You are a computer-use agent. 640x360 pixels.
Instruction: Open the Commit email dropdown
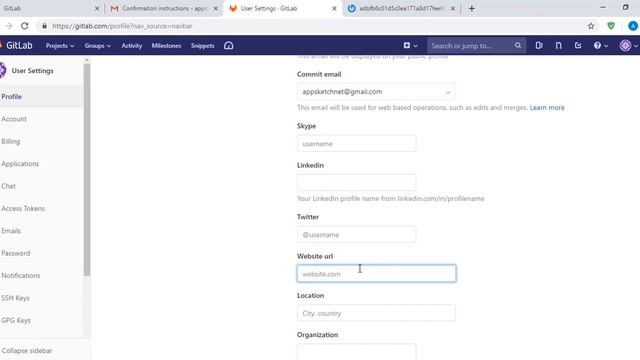[376, 92]
